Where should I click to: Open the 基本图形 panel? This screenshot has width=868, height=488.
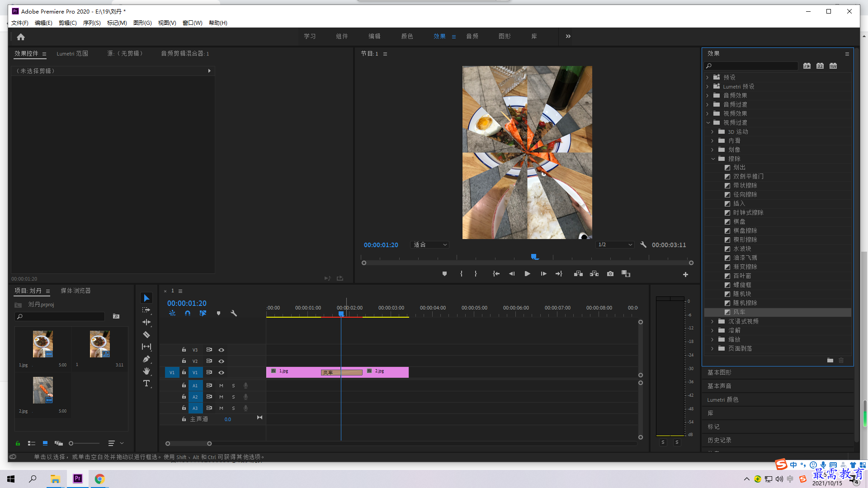[719, 372]
